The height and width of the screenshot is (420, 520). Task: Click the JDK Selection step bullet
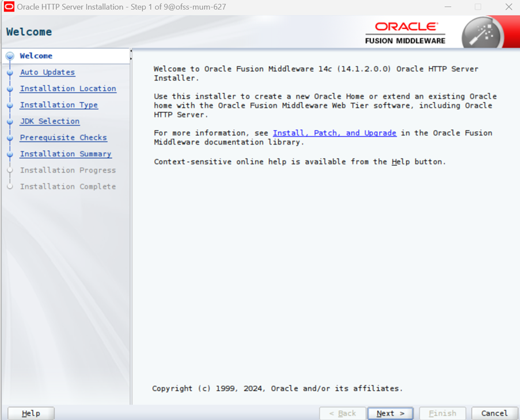point(10,122)
